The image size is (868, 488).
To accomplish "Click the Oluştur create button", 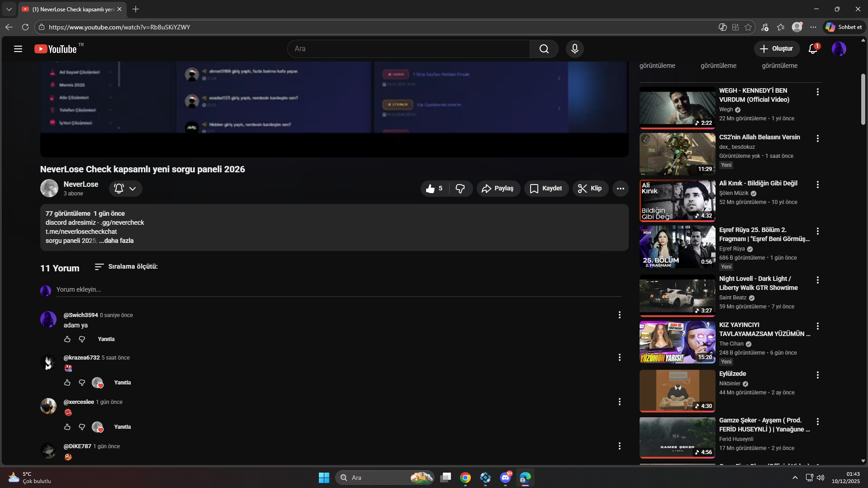I will [777, 49].
